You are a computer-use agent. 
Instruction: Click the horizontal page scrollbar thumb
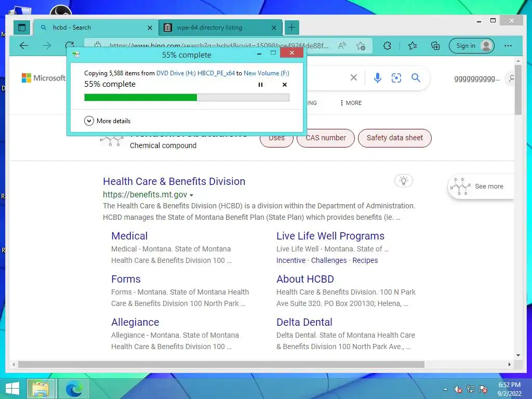coord(221,364)
